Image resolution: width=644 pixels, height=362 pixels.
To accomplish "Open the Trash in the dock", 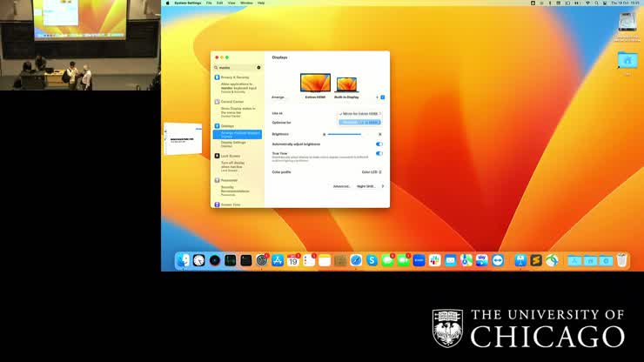I will click(621, 260).
